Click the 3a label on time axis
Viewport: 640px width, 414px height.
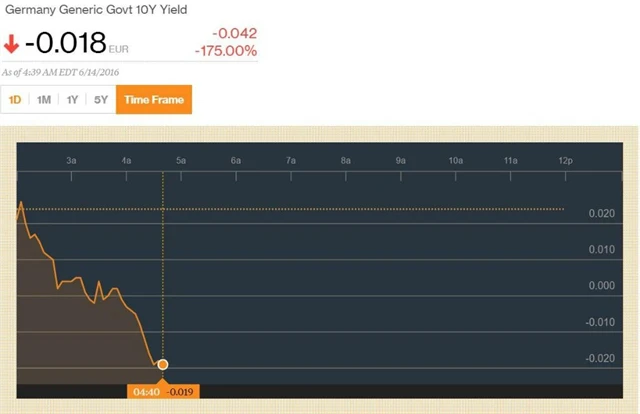(71, 160)
